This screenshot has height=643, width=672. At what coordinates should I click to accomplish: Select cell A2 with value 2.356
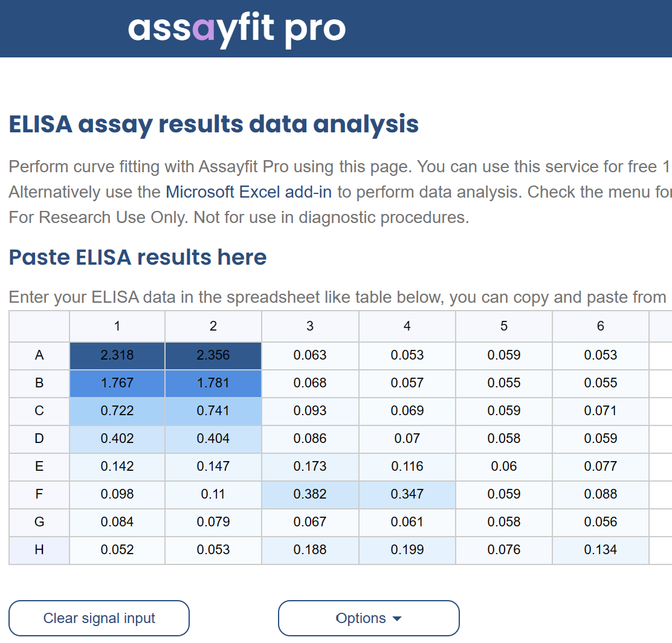click(213, 355)
